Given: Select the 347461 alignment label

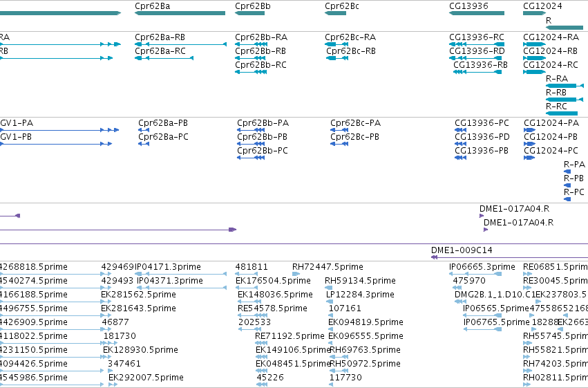Looking at the screenshot, I should pos(124,364).
